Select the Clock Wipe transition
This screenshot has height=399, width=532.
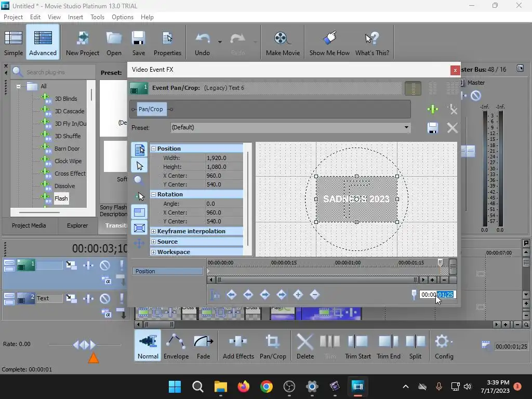click(68, 161)
